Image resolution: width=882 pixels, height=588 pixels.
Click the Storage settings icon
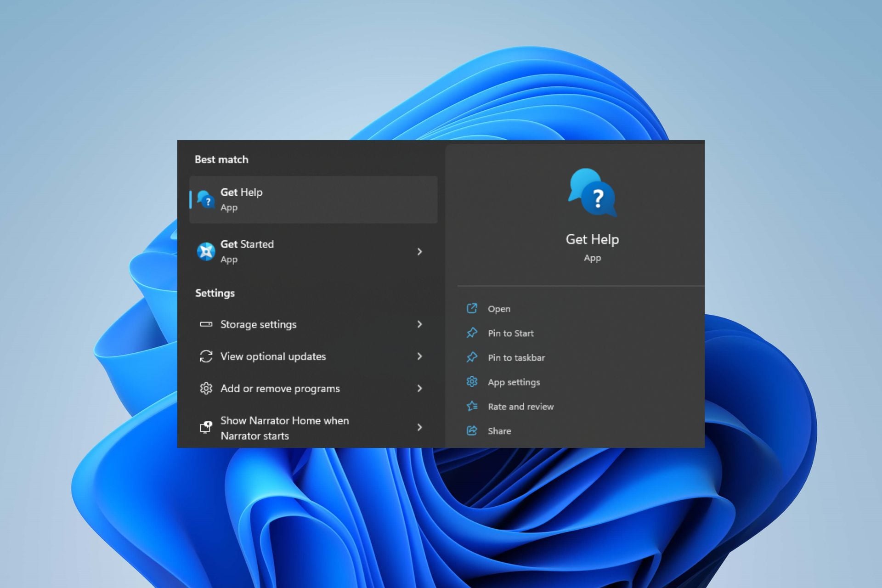click(206, 324)
